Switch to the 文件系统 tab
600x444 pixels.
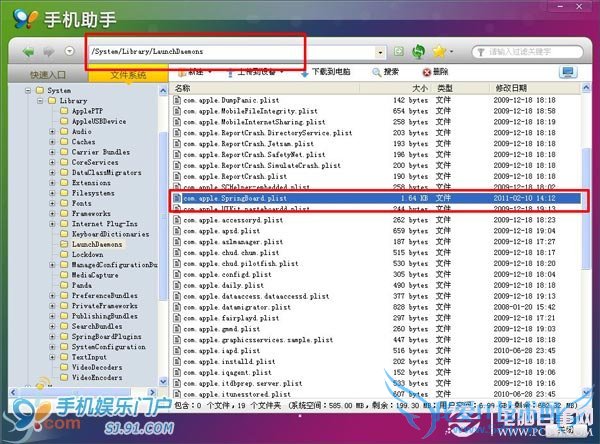click(128, 75)
